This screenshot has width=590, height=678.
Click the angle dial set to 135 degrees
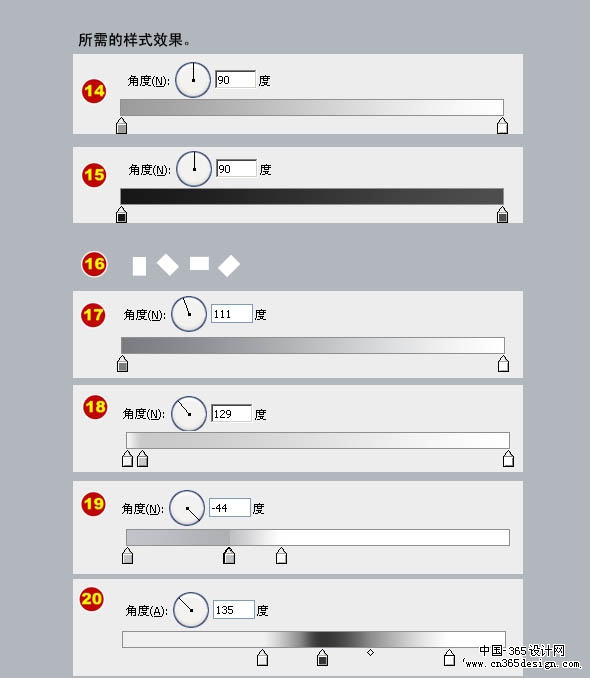pyautogui.click(x=191, y=610)
